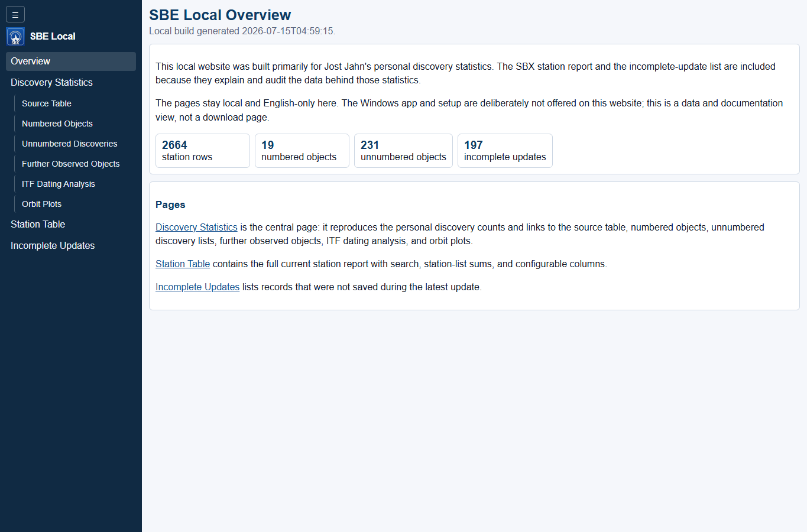Click the Local build generated timestamp text

(242, 31)
